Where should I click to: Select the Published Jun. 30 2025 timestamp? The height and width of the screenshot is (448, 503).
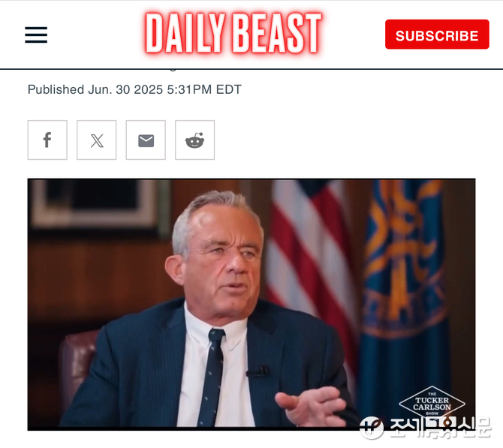[x=134, y=89]
